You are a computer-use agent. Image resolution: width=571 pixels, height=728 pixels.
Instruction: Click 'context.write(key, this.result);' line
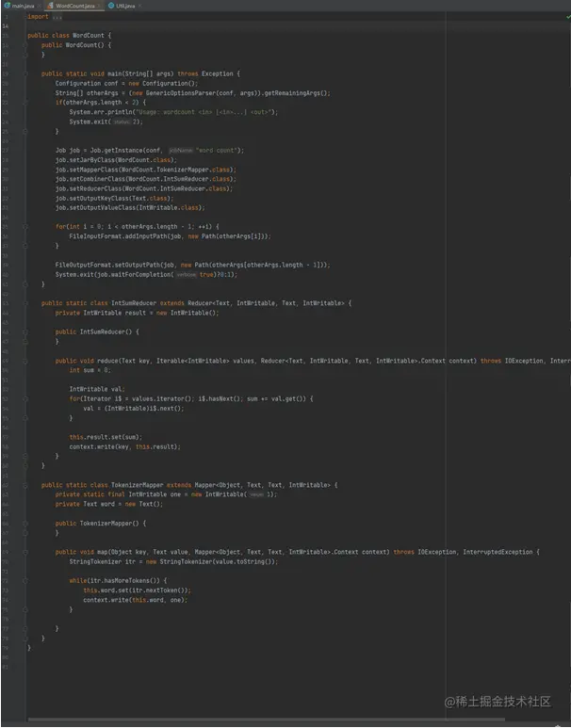(125, 446)
